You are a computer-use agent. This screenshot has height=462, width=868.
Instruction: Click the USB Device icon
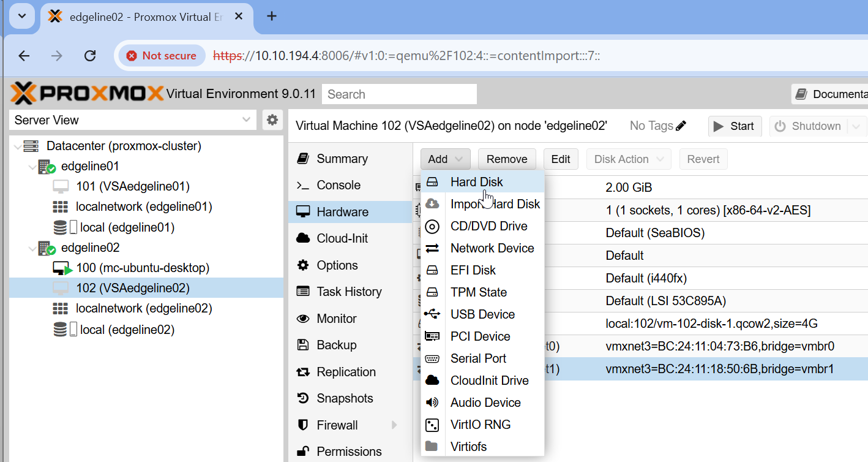click(432, 314)
